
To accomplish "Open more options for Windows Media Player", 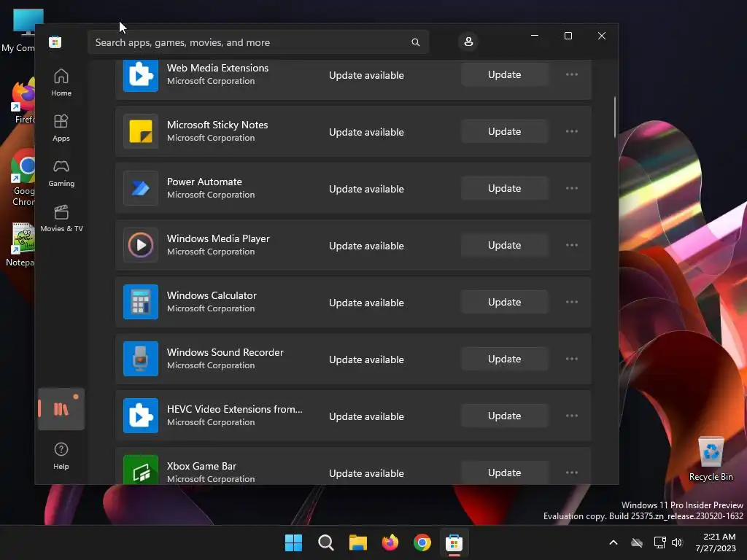I will (x=572, y=245).
